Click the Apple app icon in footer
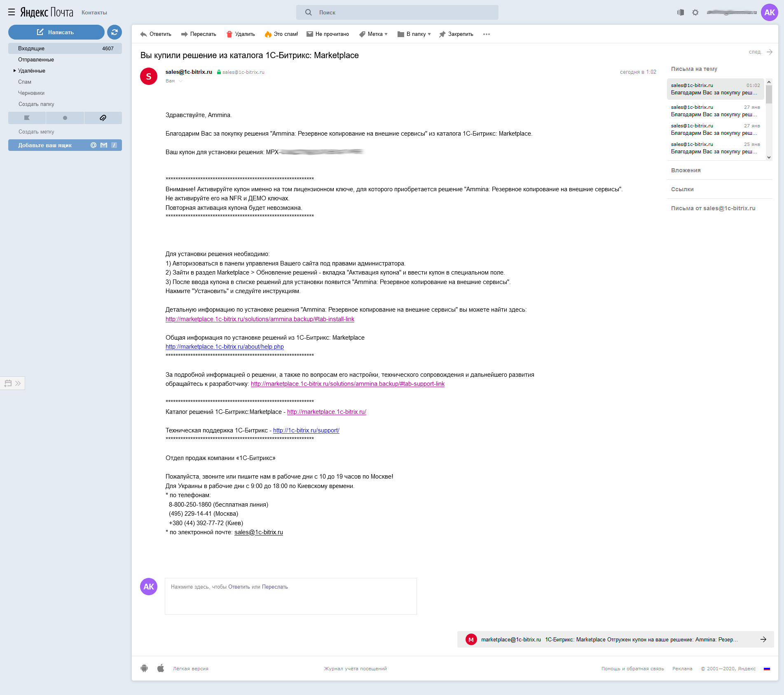 click(x=161, y=668)
